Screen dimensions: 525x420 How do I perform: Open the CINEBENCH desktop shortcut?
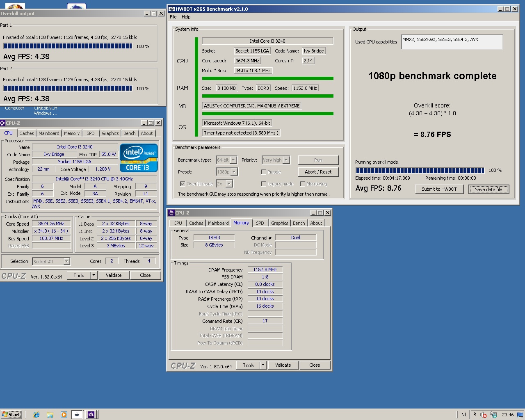pos(46,111)
